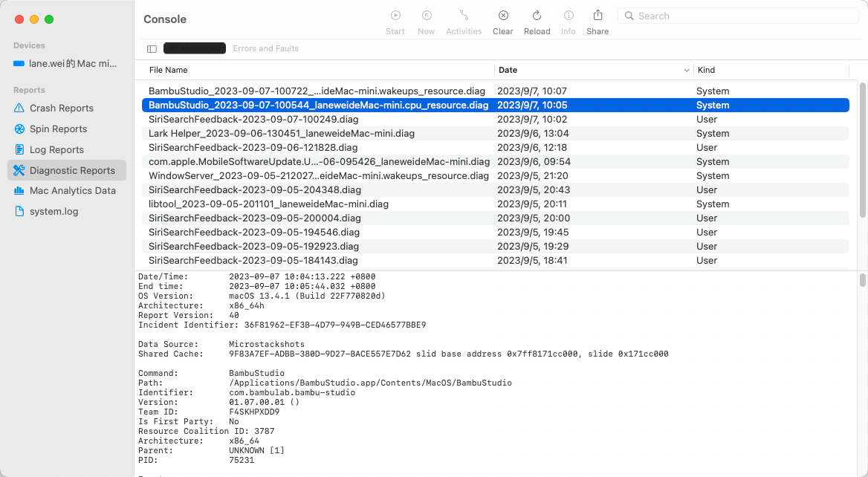This screenshot has height=477, width=868.
Task: Select SiriSearchFeedback-2023-09-05-200004.diag
Action: 496,218
